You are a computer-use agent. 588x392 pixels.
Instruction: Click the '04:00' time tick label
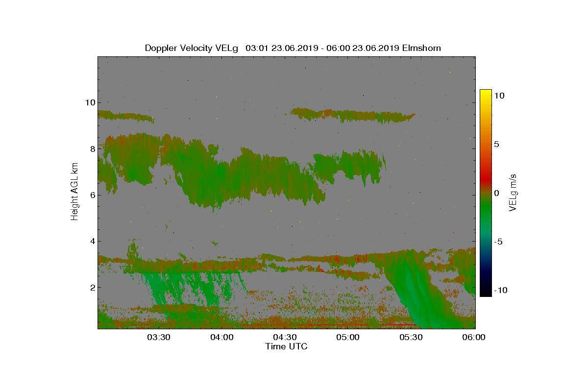[x=221, y=337]
